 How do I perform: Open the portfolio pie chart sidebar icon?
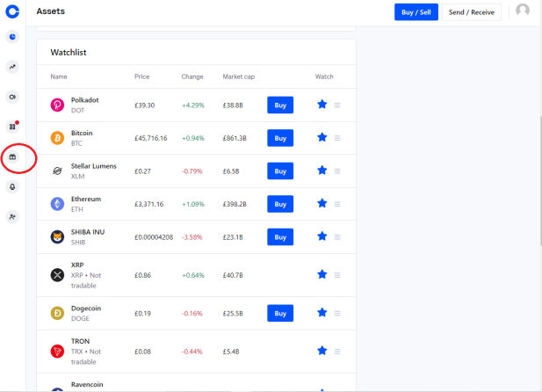tap(12, 37)
